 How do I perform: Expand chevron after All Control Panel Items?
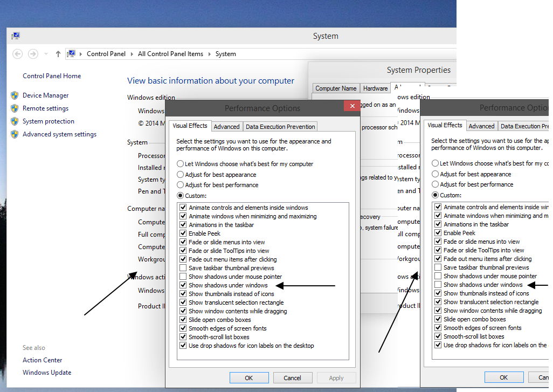210,54
